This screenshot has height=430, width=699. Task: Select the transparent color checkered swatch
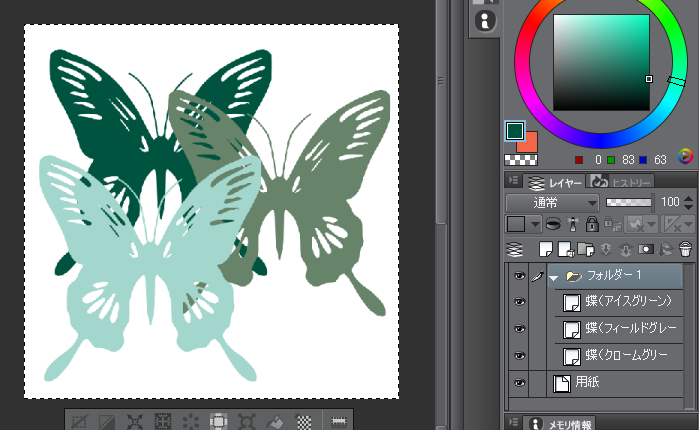click(521, 159)
